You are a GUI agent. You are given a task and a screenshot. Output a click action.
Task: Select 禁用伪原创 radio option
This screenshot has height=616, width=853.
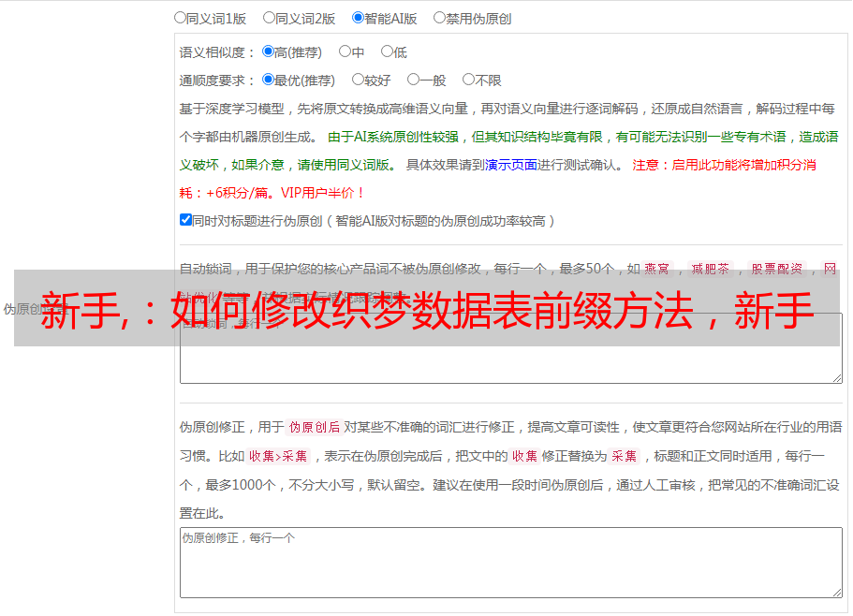(439, 18)
